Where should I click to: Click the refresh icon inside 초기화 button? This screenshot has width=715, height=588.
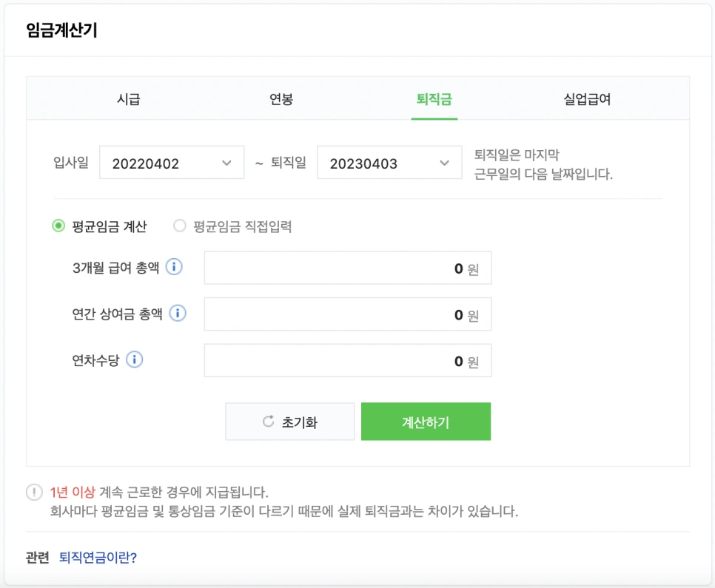pos(266,421)
